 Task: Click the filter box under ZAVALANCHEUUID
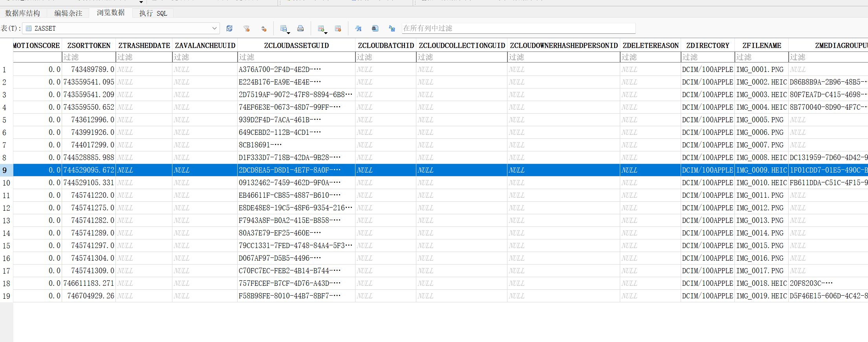pyautogui.click(x=205, y=57)
